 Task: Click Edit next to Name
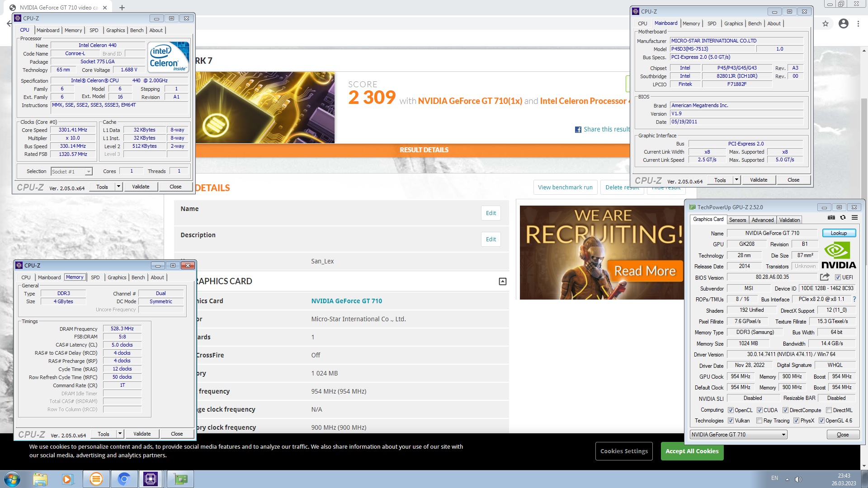pos(491,213)
